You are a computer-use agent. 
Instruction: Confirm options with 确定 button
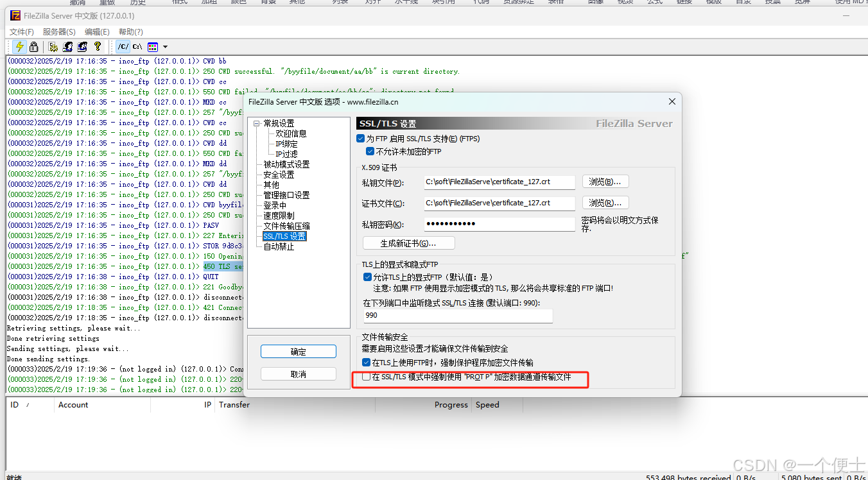(x=299, y=352)
